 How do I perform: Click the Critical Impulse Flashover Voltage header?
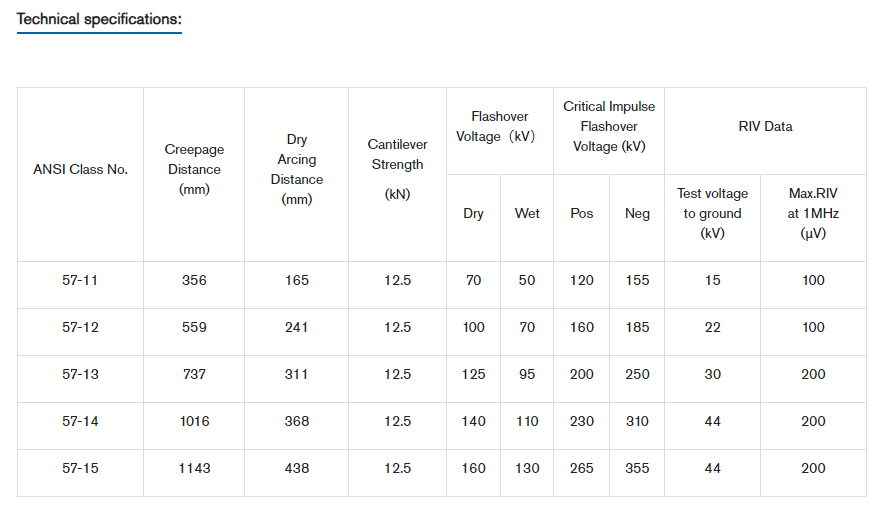[609, 127]
